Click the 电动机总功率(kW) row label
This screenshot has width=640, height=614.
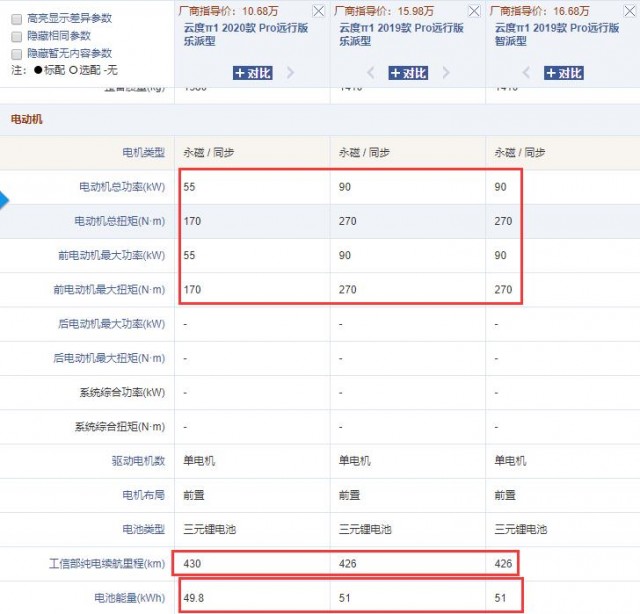tap(122, 187)
